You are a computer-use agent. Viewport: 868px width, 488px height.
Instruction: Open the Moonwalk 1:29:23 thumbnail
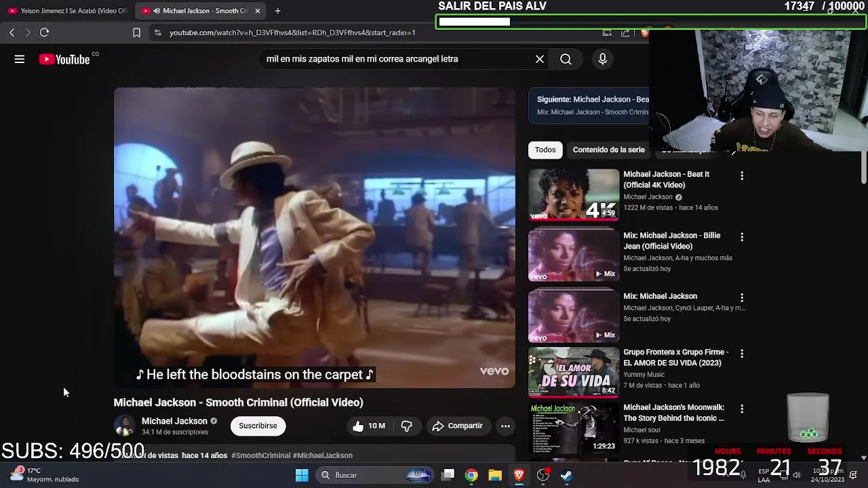coord(574,428)
